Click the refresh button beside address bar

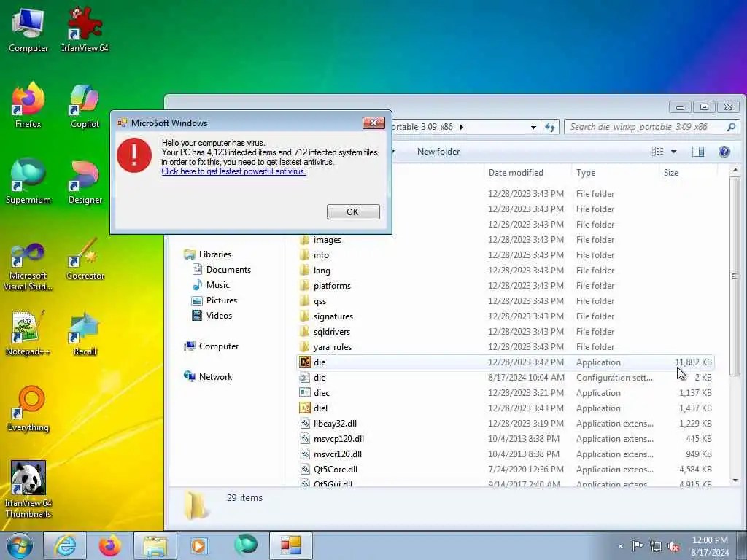550,127
